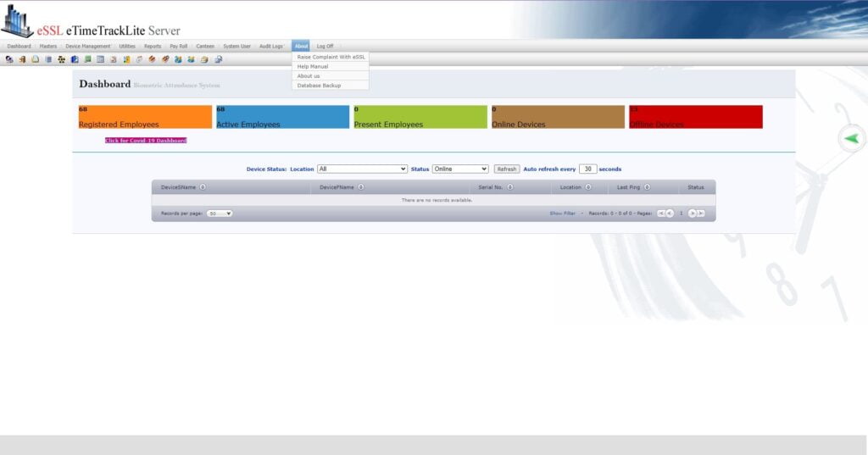
Task: Click the Dashboard page heading text
Action: (x=104, y=84)
